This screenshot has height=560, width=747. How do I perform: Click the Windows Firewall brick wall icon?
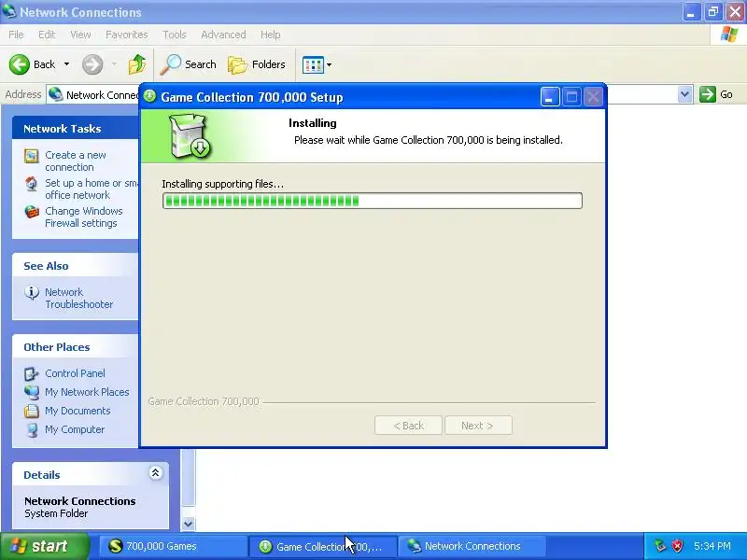[x=32, y=212]
